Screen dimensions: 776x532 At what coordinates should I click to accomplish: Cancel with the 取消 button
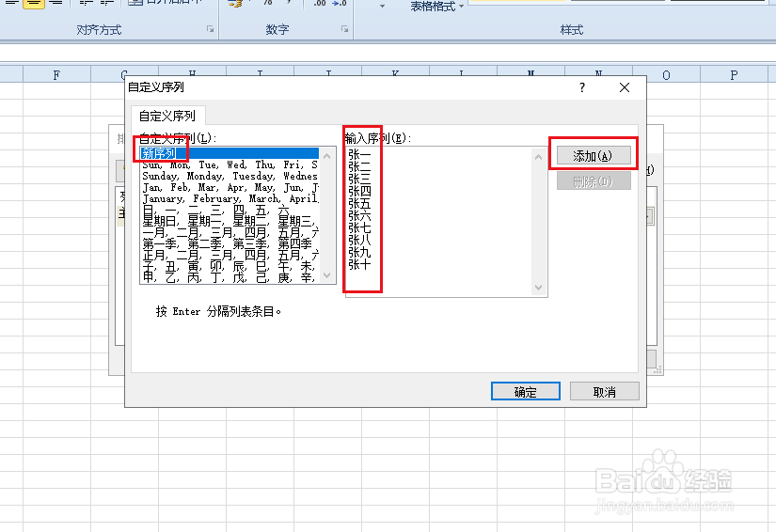pyautogui.click(x=604, y=392)
